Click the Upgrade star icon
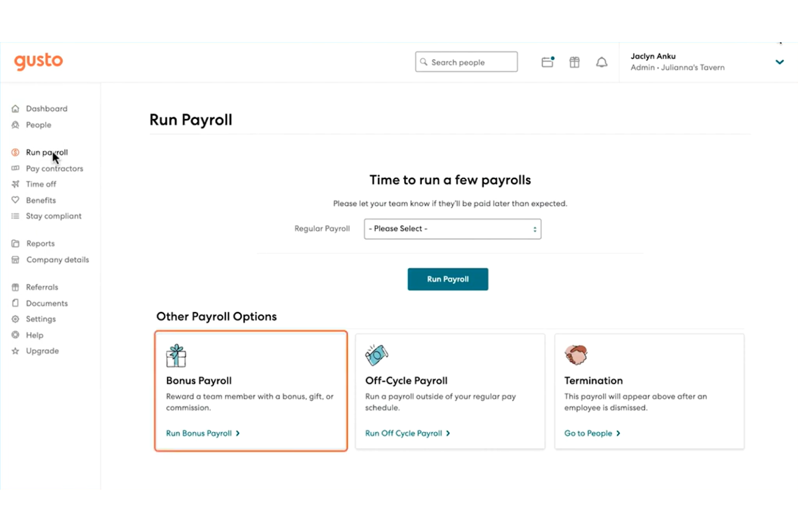798x532 pixels. pos(15,351)
